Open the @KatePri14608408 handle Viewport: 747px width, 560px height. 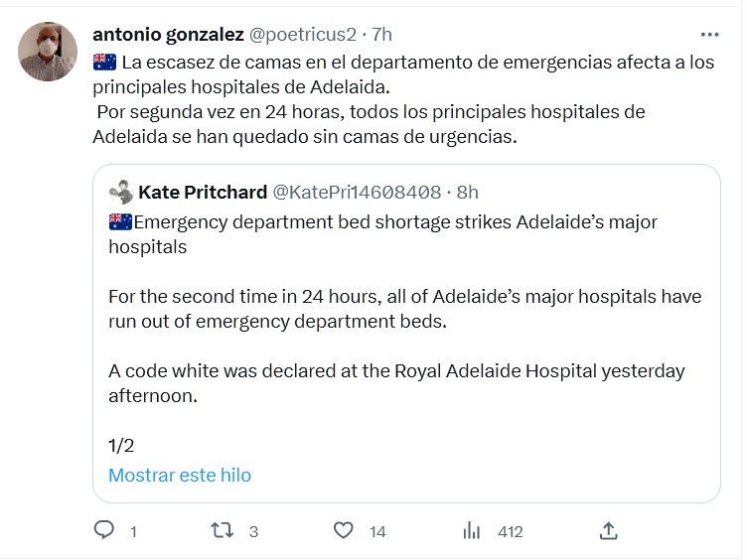pyautogui.click(x=357, y=192)
